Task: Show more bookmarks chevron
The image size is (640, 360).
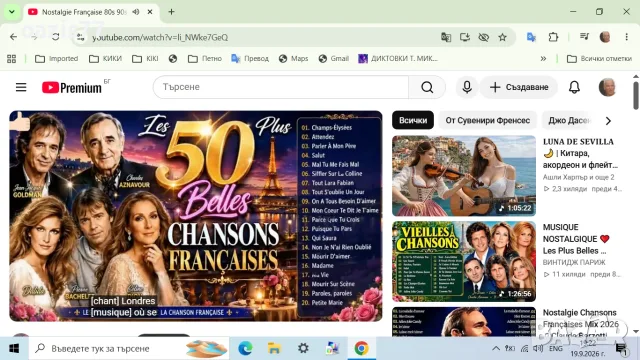Action: click(x=543, y=59)
